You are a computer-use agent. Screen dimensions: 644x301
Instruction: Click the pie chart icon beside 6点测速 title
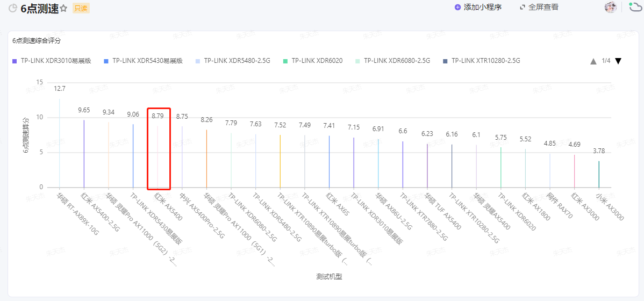(13, 8)
